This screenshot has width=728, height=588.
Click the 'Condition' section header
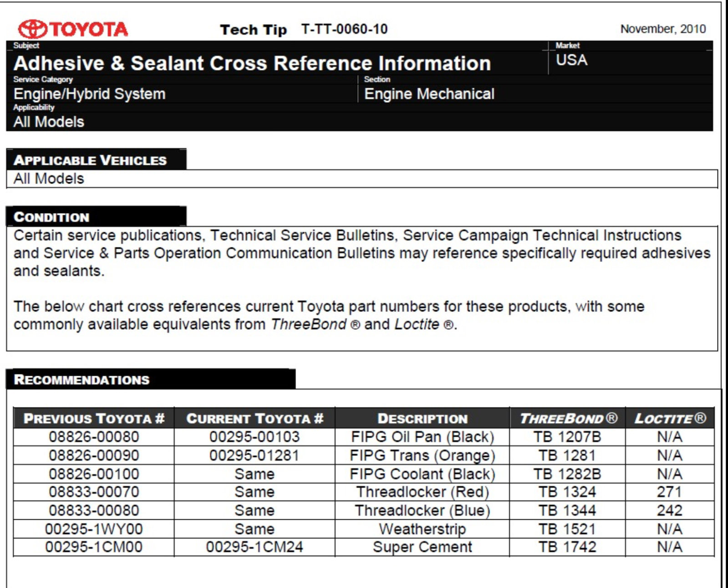coord(51,217)
